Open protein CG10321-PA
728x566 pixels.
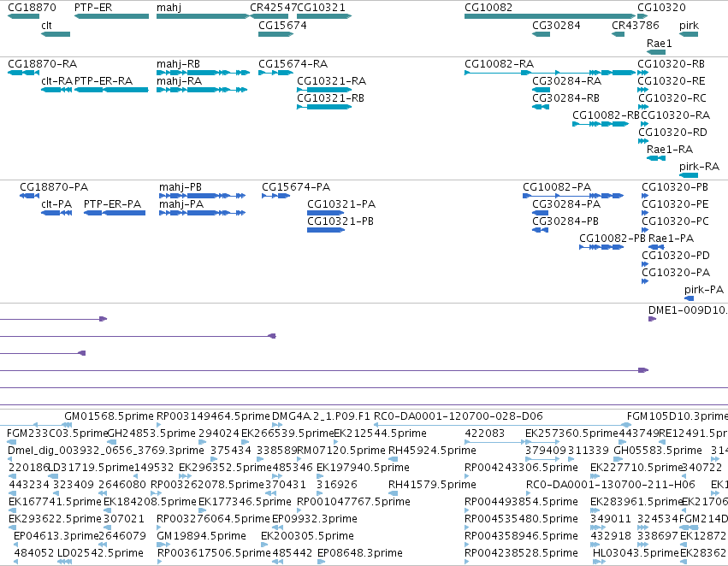click(341, 204)
